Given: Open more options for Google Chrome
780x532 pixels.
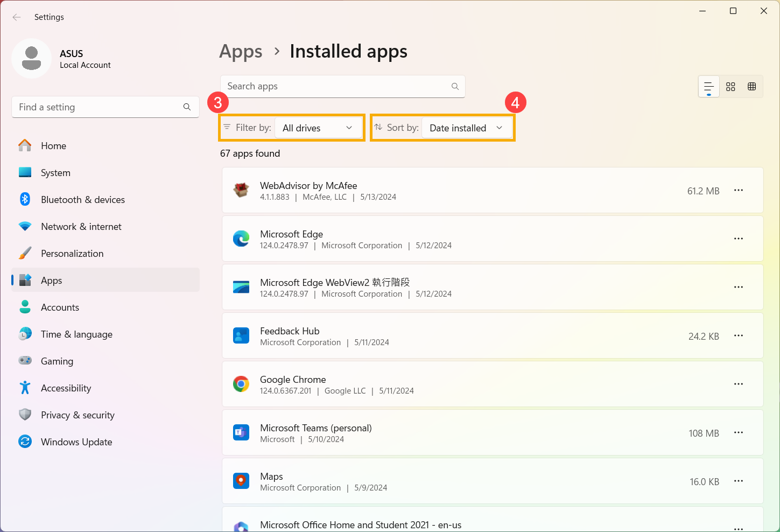Looking at the screenshot, I should pyautogui.click(x=739, y=384).
